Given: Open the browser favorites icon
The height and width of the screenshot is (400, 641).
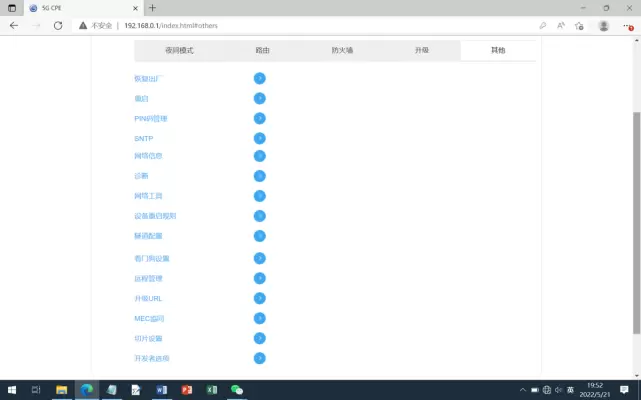Looking at the screenshot, I should pyautogui.click(x=581, y=25).
